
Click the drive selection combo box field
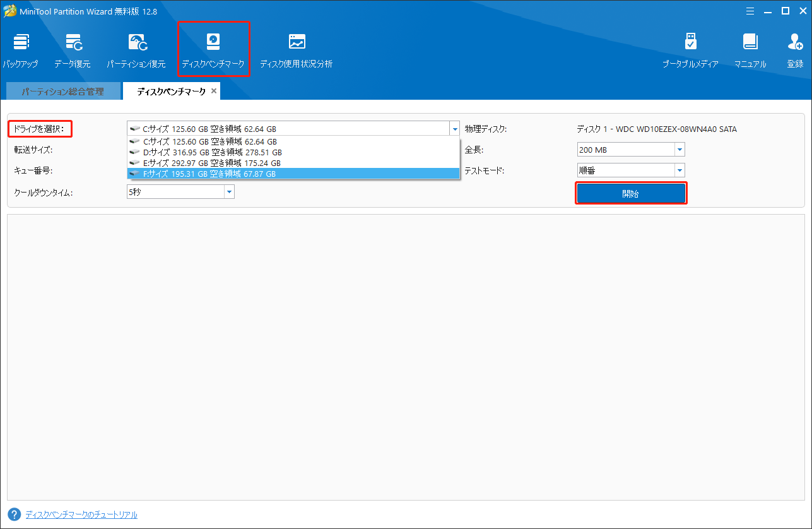(x=293, y=129)
